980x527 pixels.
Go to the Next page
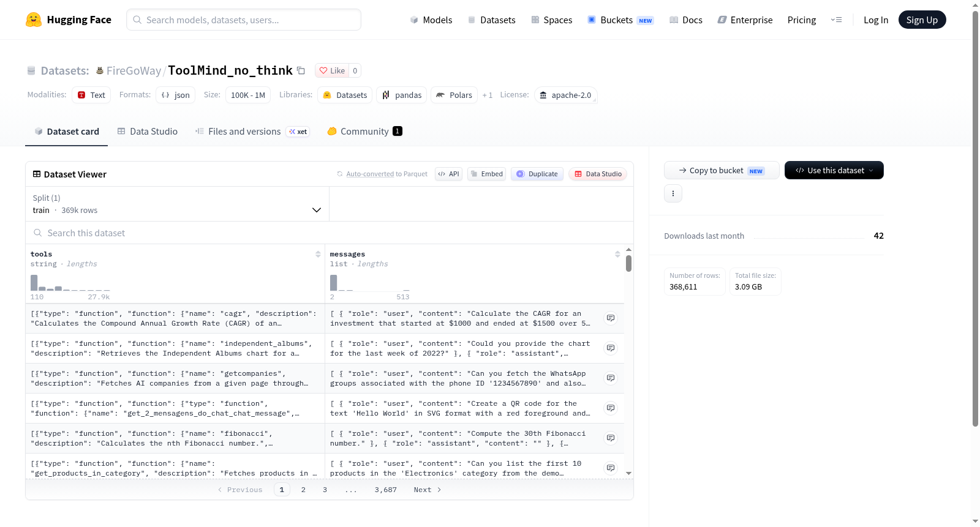pos(428,490)
